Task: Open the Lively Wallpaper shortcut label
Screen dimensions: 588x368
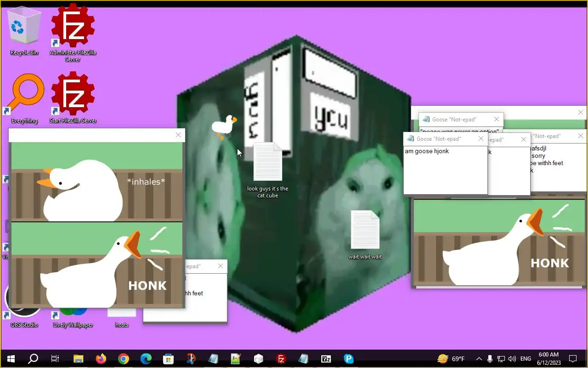Action: (73, 325)
